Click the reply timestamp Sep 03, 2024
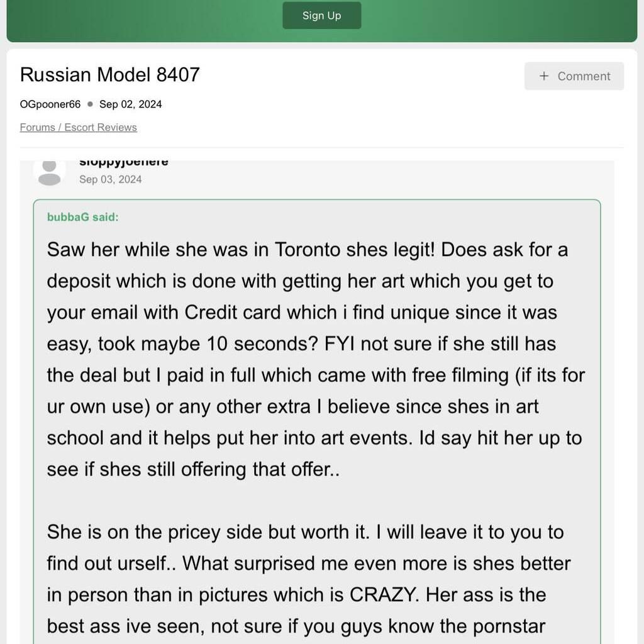This screenshot has height=644, width=644. click(x=111, y=179)
